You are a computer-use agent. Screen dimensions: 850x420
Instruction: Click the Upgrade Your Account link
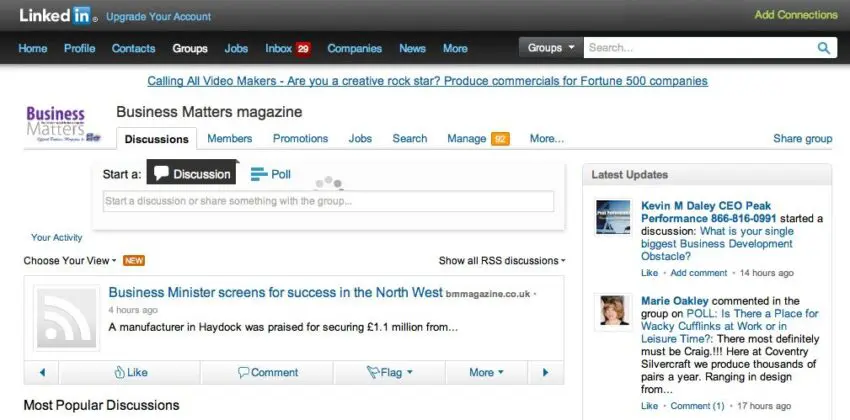tap(158, 17)
